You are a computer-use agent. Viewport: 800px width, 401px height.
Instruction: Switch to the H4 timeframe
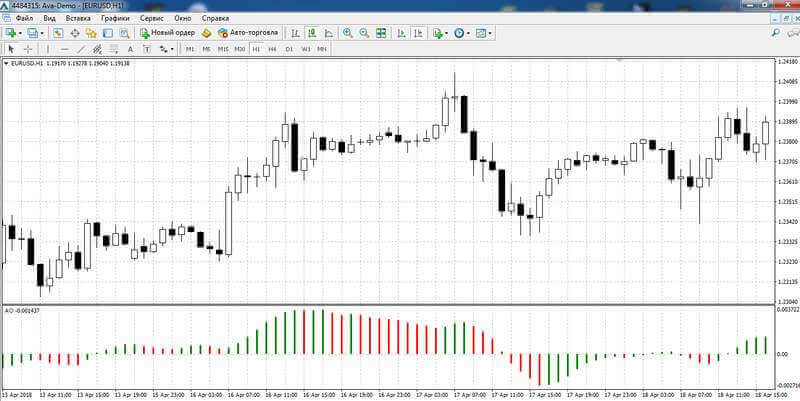pyautogui.click(x=272, y=49)
